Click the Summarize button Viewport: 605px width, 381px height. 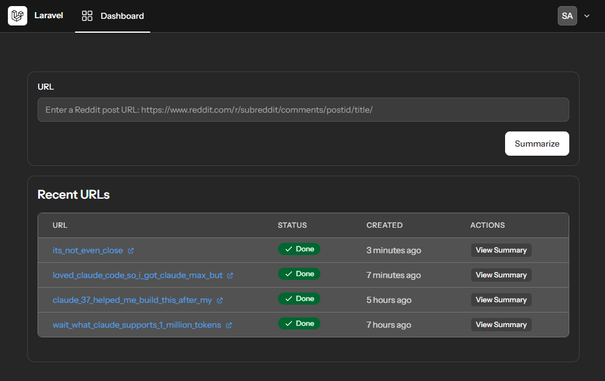click(537, 144)
